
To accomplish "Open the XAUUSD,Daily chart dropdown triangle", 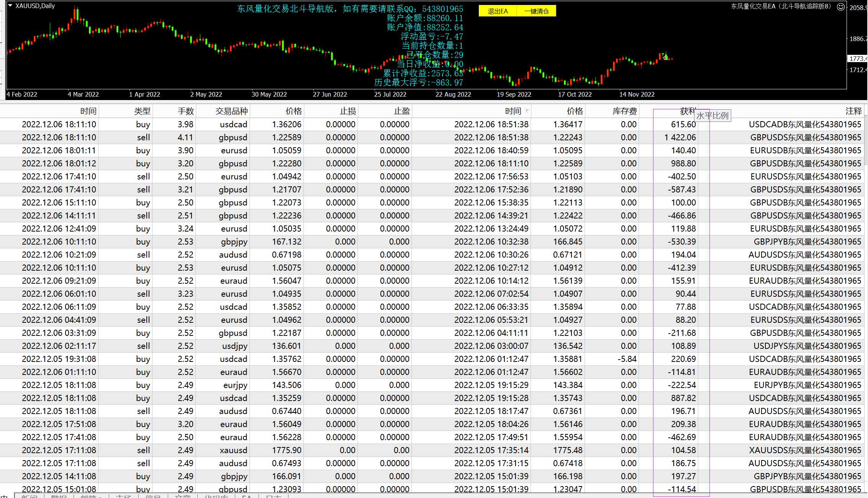I will (x=10, y=6).
